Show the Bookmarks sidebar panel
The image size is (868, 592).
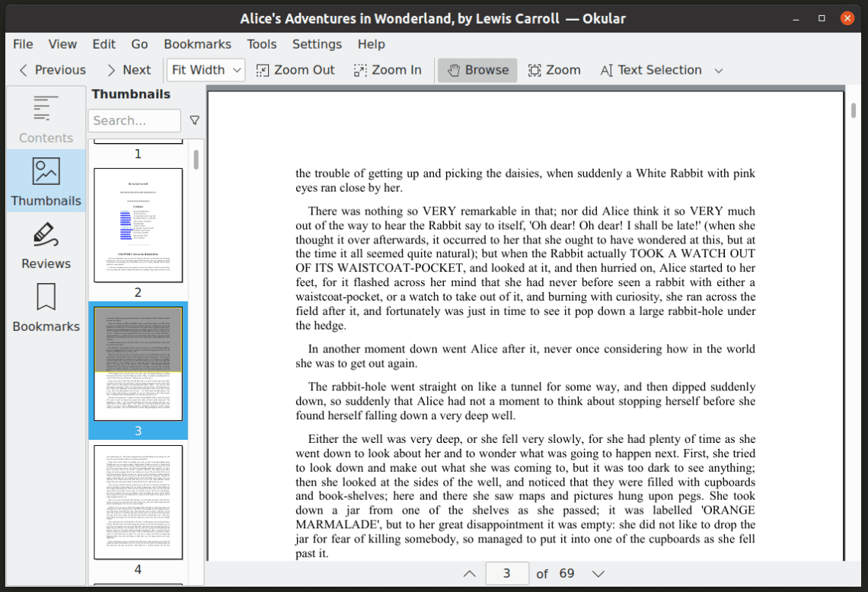pyautogui.click(x=46, y=307)
